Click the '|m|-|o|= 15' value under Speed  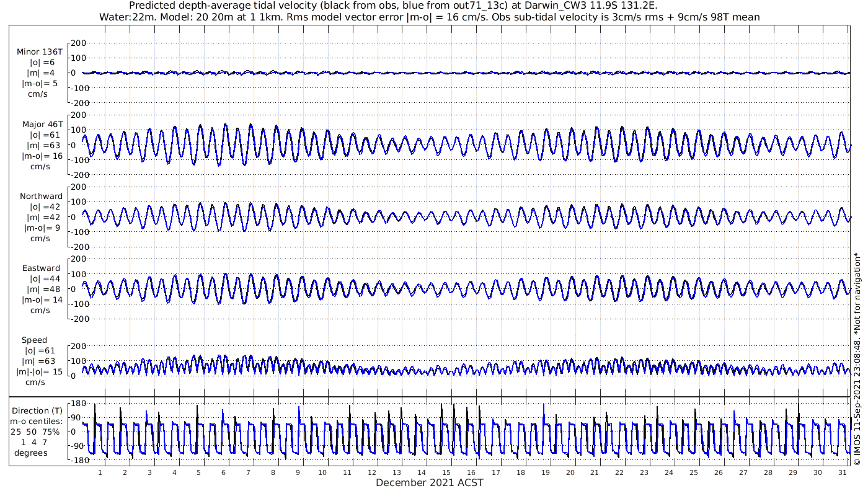(40, 371)
